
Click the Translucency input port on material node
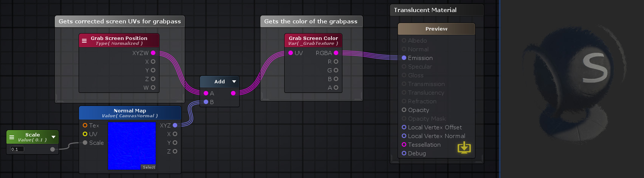(x=404, y=92)
